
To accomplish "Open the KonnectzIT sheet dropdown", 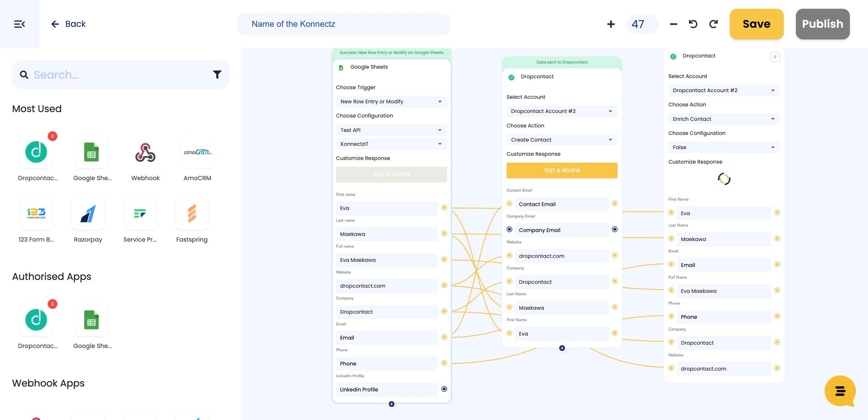I will click(x=392, y=144).
